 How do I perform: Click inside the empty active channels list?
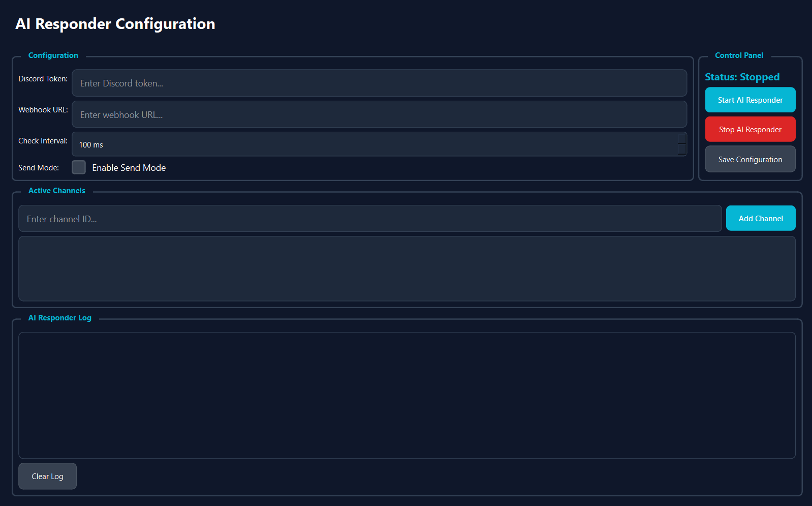coord(407,269)
